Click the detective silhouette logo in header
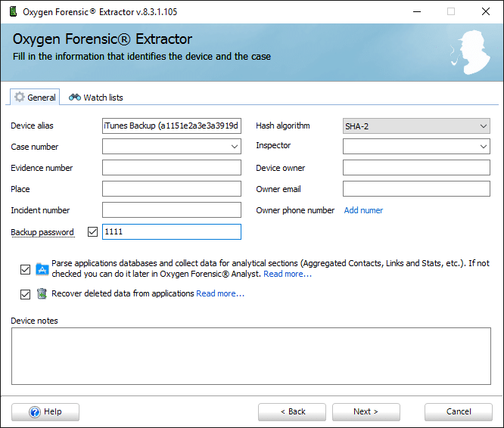The image size is (504, 428). click(x=471, y=52)
